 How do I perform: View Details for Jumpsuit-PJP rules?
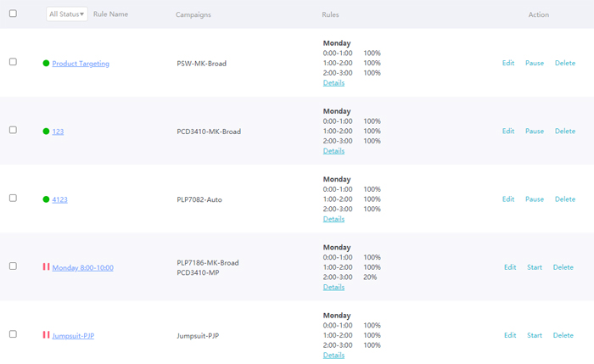coord(333,356)
